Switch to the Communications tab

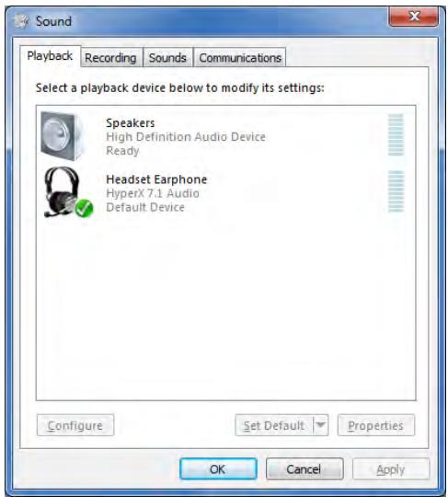point(240,58)
